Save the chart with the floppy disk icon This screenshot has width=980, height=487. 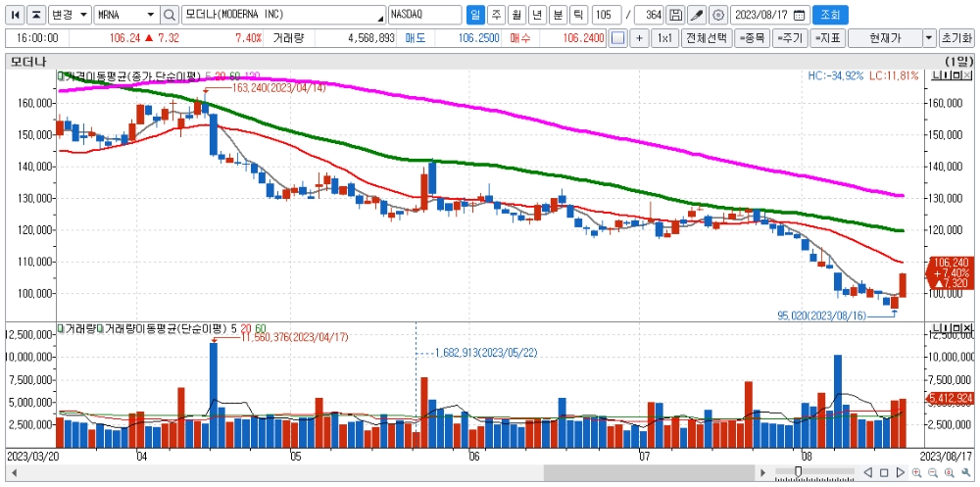(x=675, y=15)
